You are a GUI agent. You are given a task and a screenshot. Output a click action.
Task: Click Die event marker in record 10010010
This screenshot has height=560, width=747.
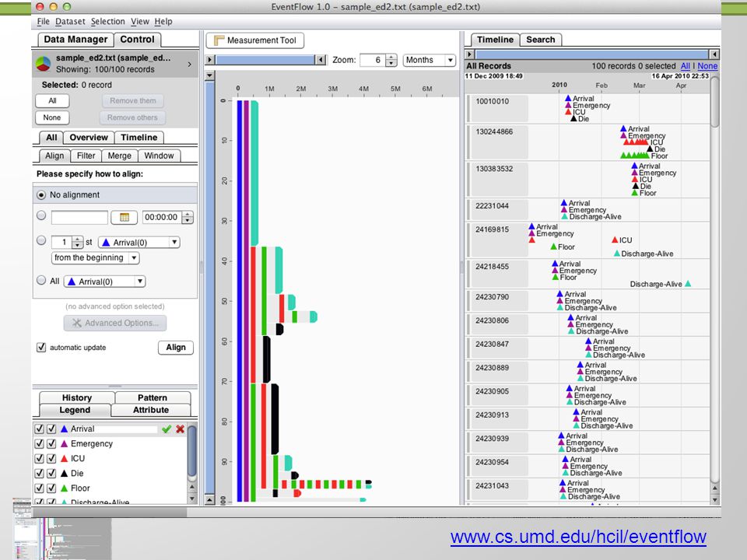(x=574, y=118)
